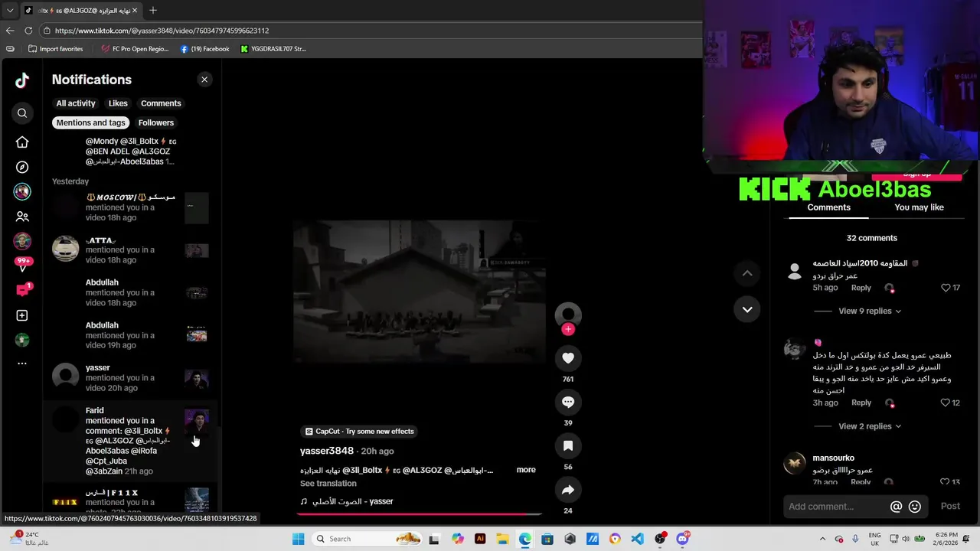
Task: Insert a mention with the @ icon
Action: click(896, 507)
